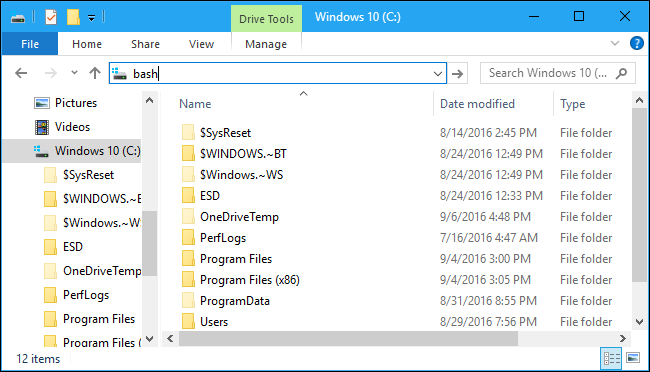Open the recent locations dropdown
The image size is (650, 372).
[x=74, y=73]
